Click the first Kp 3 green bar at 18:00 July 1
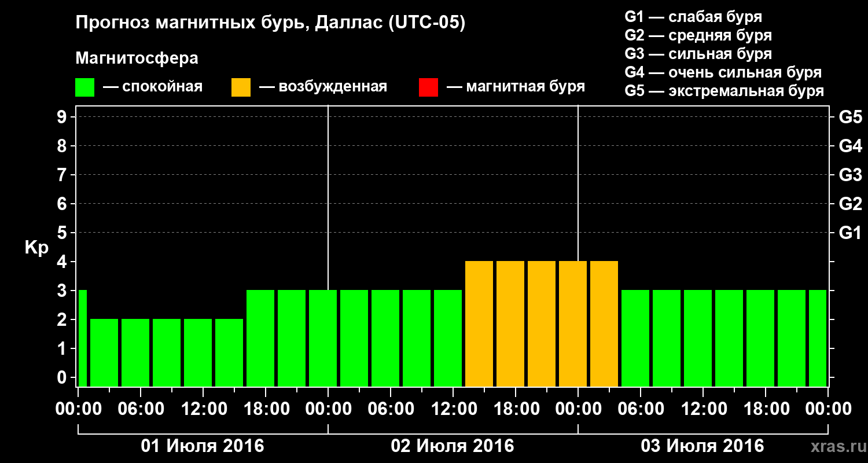The width and height of the screenshot is (868, 463). 260,338
